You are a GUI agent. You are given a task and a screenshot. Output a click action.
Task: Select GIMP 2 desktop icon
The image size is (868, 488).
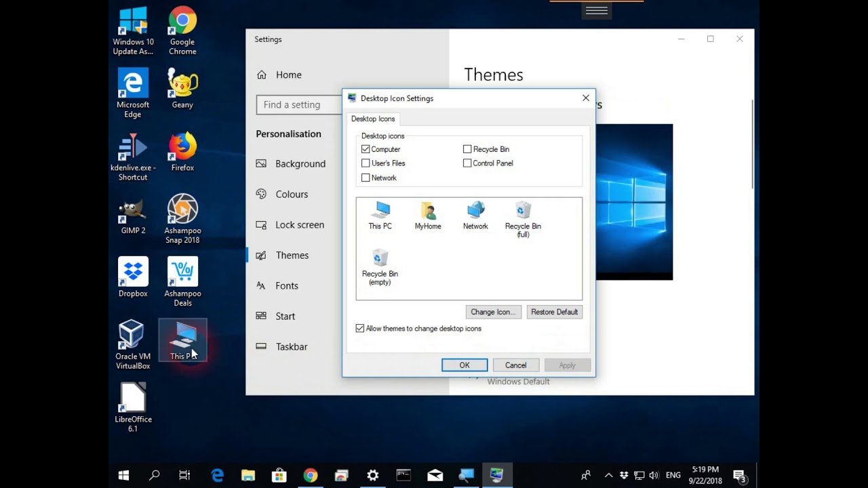(133, 217)
